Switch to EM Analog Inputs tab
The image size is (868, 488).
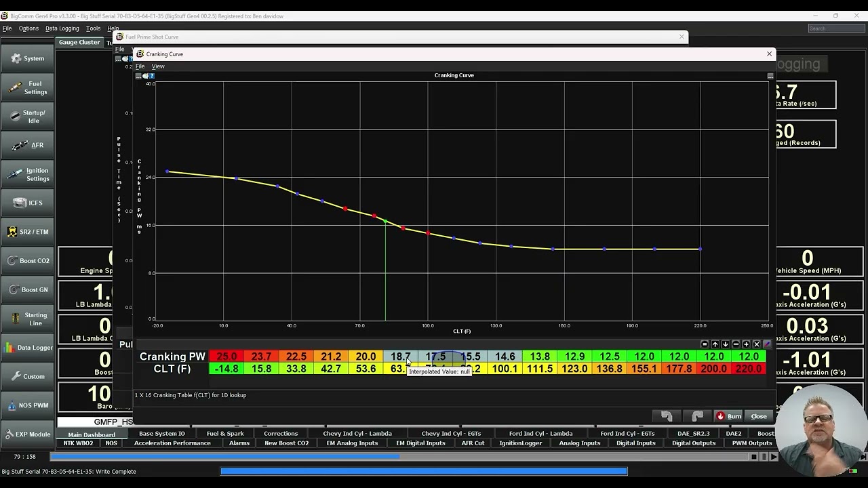coord(352,443)
